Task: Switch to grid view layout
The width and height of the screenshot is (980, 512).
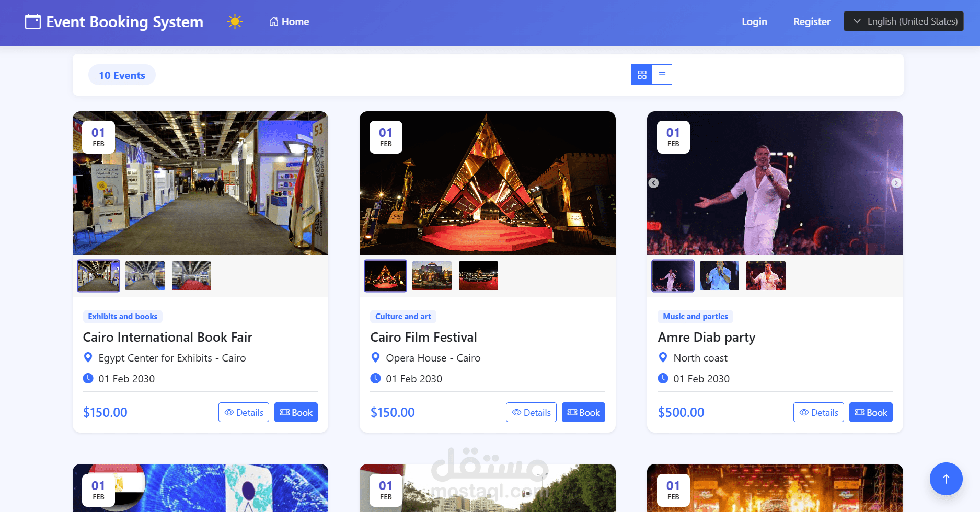Action: [x=642, y=75]
